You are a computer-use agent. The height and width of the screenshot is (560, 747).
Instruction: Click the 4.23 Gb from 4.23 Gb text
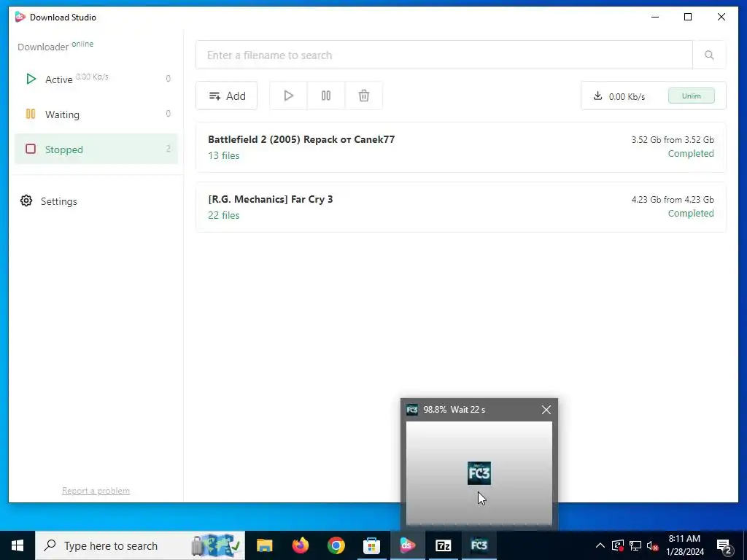click(673, 200)
